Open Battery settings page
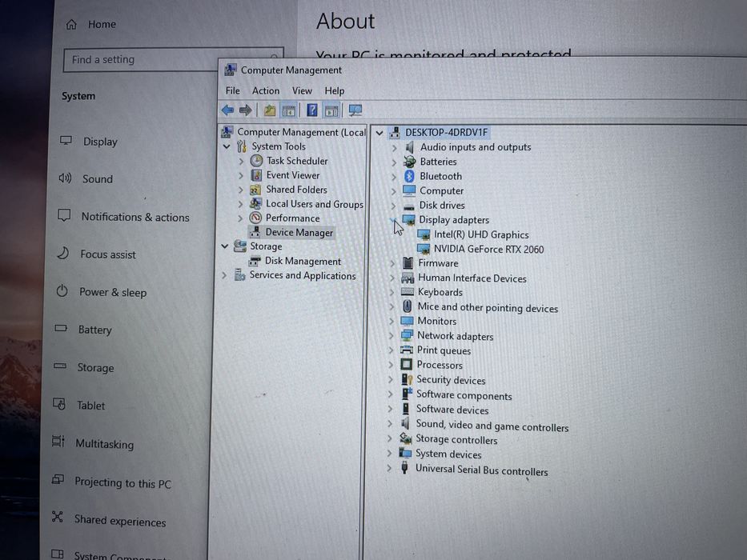747x560 pixels. [x=94, y=330]
